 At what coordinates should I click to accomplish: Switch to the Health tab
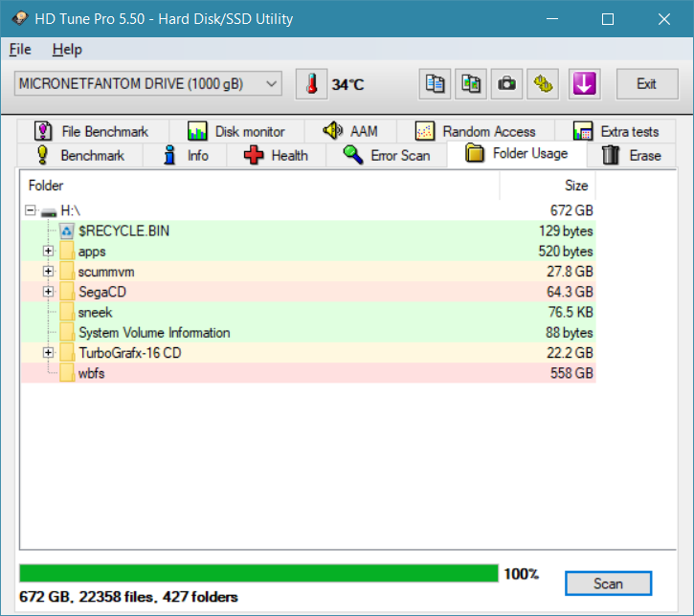(277, 155)
